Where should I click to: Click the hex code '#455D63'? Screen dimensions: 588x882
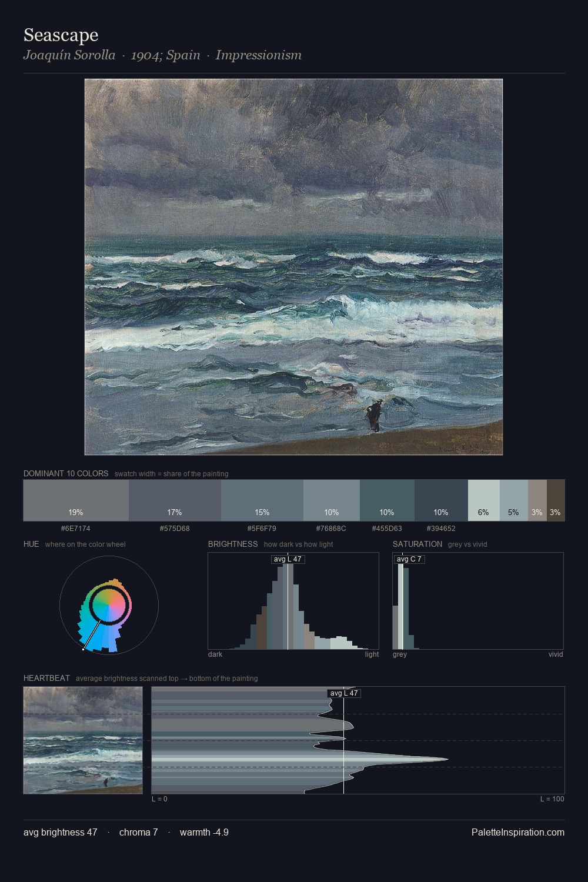point(387,528)
